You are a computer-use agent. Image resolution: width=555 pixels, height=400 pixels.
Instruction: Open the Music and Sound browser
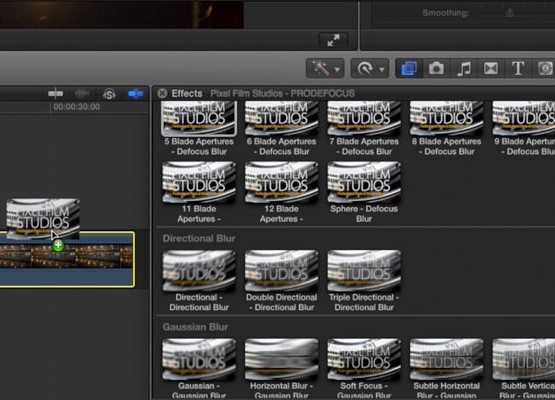(x=464, y=68)
